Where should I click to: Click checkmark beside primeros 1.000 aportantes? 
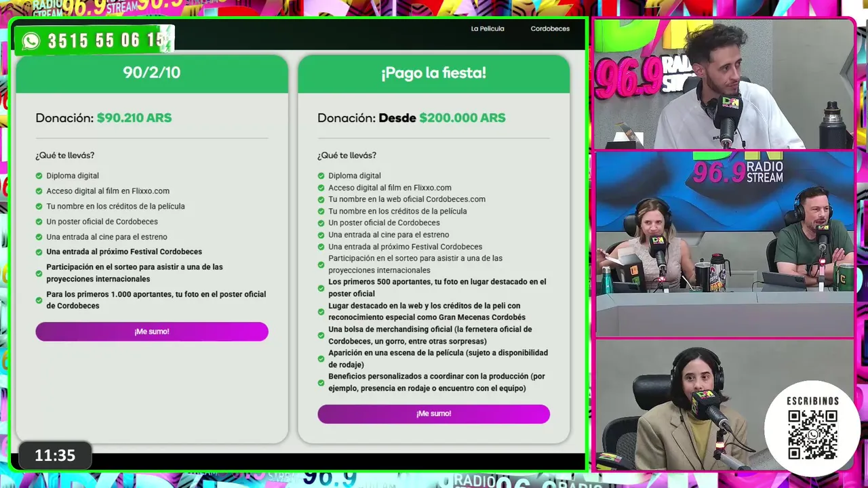click(x=39, y=300)
